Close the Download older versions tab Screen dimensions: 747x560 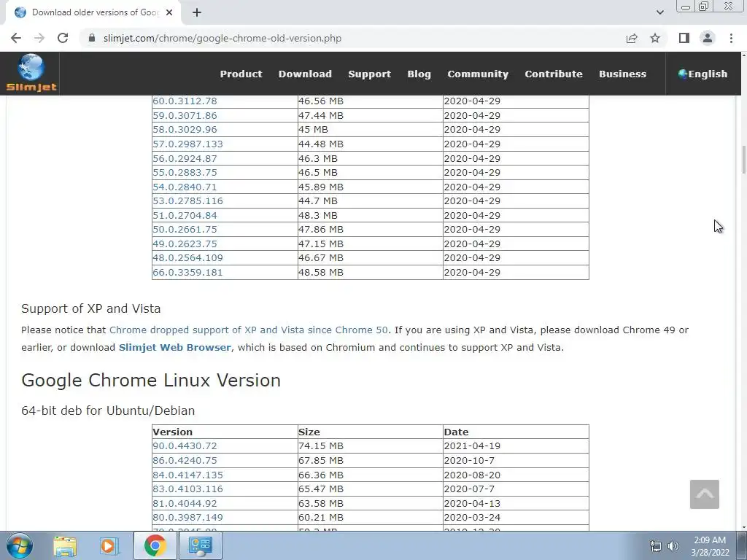tap(169, 12)
